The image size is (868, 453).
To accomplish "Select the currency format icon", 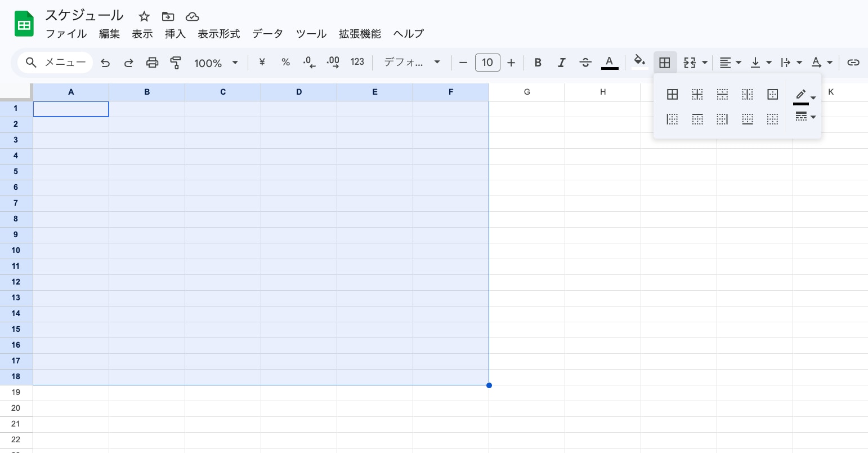I will 262,63.
